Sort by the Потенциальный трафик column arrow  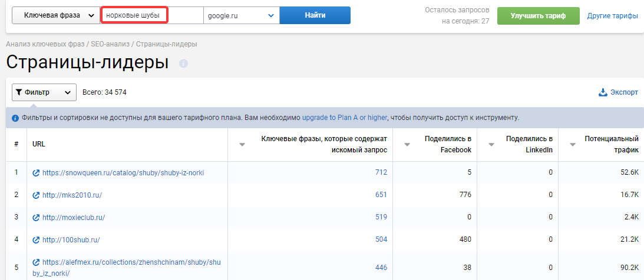pyautogui.click(x=573, y=144)
